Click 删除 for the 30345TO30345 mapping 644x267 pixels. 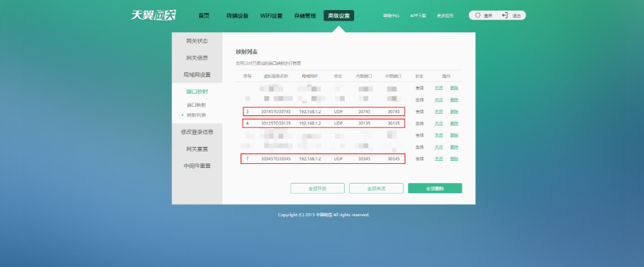pos(454,159)
